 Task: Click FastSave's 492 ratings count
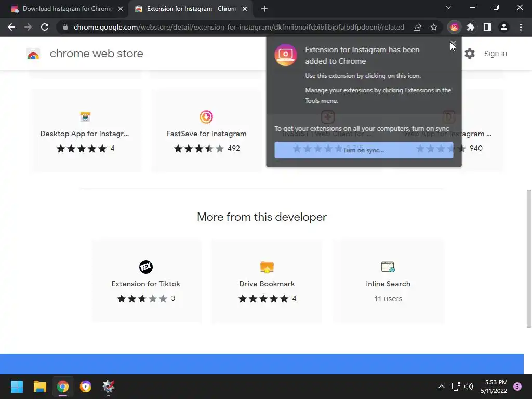click(x=234, y=148)
